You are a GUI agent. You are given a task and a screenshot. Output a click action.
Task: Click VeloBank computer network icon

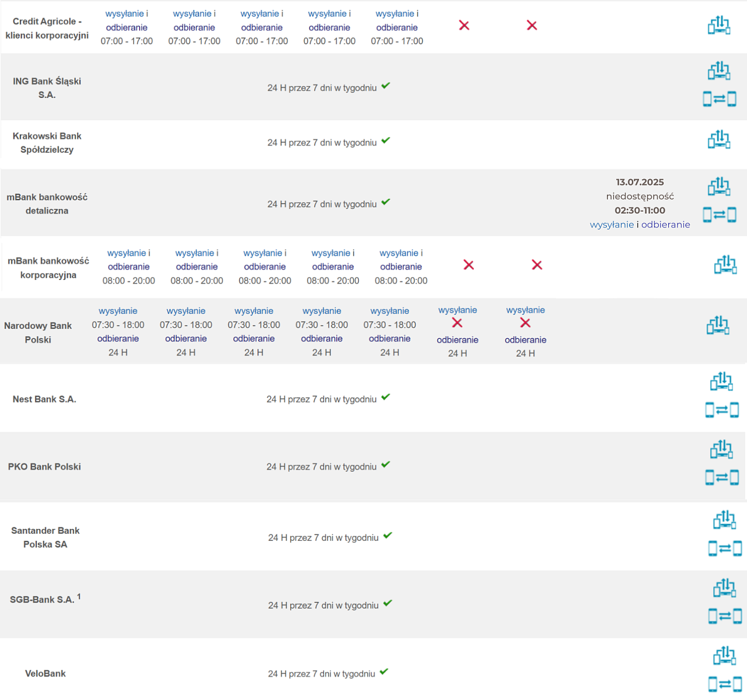click(x=724, y=656)
